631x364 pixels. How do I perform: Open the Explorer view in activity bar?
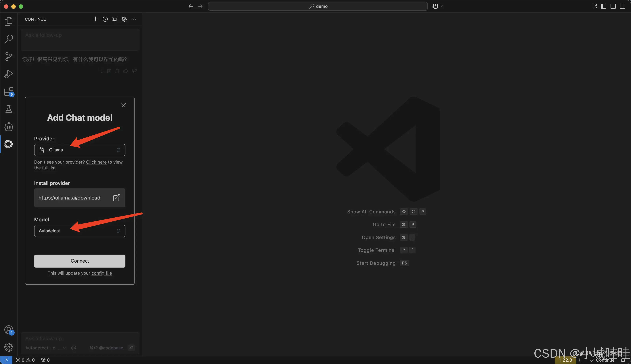click(9, 22)
